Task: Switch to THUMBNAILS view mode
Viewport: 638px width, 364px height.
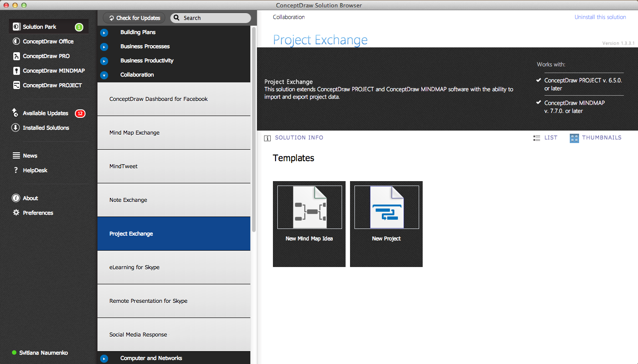Action: [596, 138]
